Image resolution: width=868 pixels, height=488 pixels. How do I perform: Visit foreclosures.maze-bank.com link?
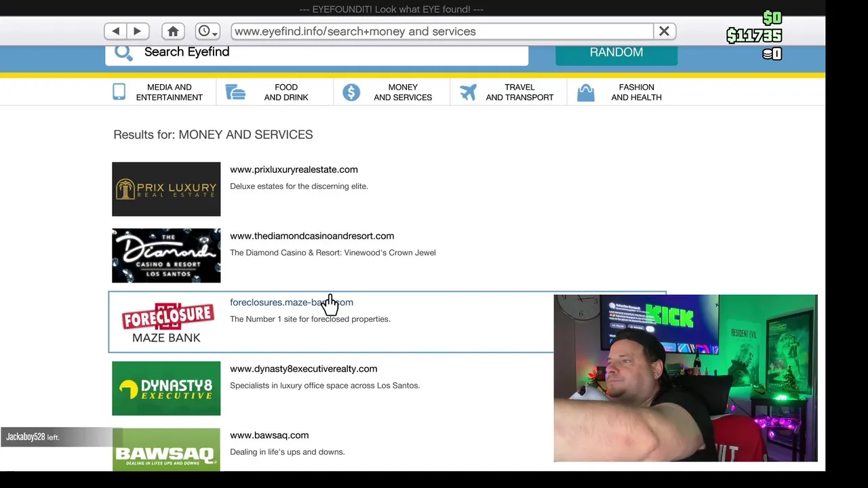[x=292, y=302]
